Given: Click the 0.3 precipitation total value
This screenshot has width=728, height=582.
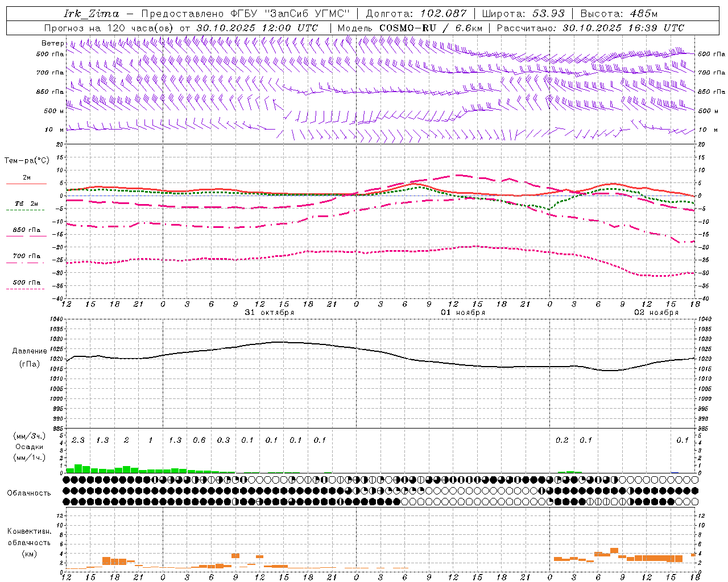Looking at the screenshot, I should pos(224,440).
